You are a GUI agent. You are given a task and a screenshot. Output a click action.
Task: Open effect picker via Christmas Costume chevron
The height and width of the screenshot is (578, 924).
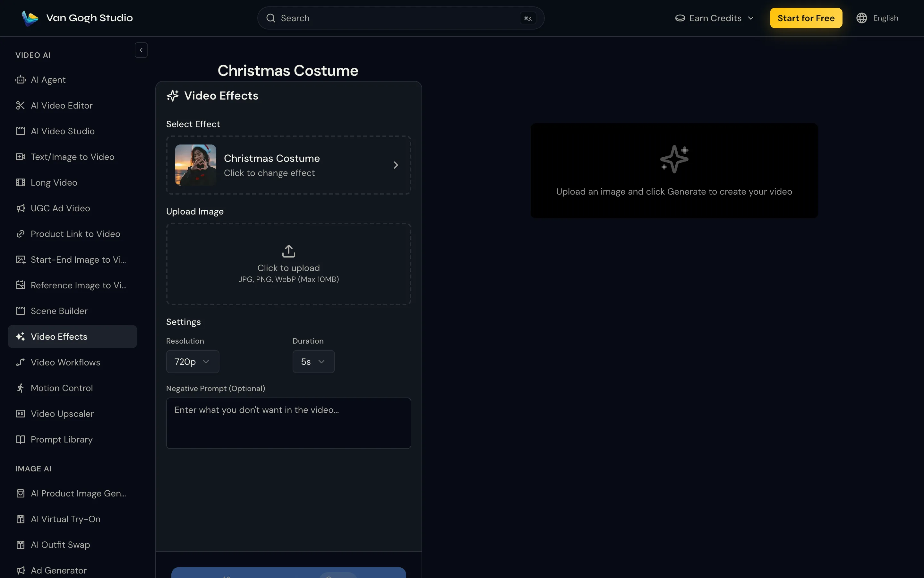[396, 165]
